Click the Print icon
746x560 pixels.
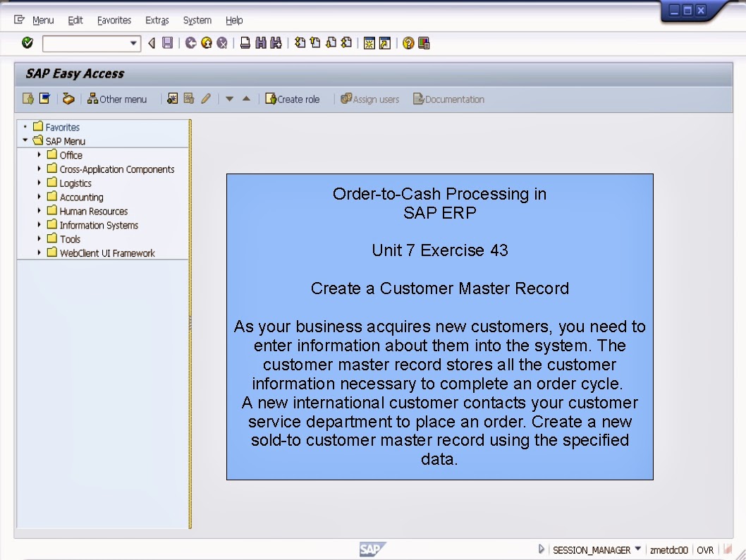[245, 43]
